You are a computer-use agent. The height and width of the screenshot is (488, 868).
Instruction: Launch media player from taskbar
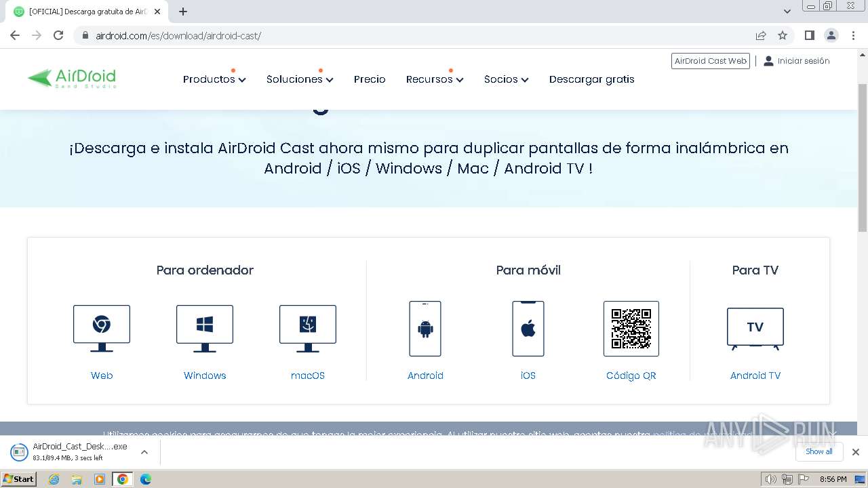[x=100, y=479]
